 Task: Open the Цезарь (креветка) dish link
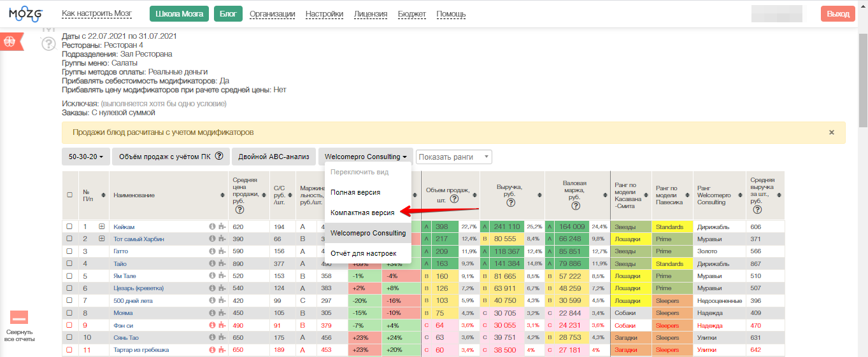click(138, 288)
